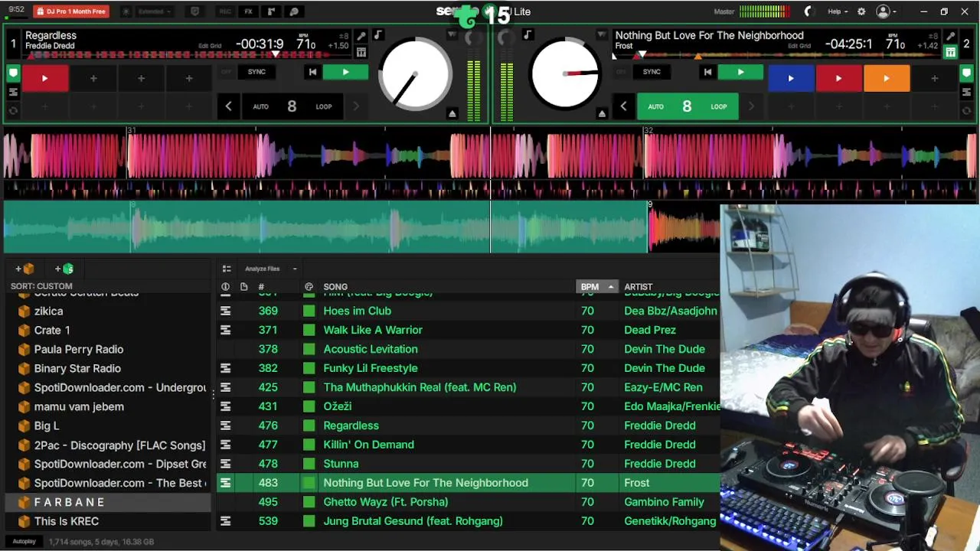Open the Analyze Files dropdown arrow

tap(295, 269)
